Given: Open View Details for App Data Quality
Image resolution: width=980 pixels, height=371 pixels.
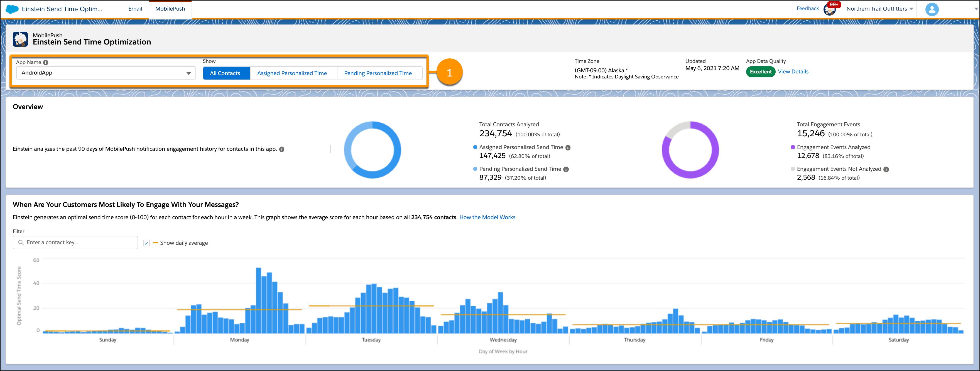Looking at the screenshot, I should 793,71.
